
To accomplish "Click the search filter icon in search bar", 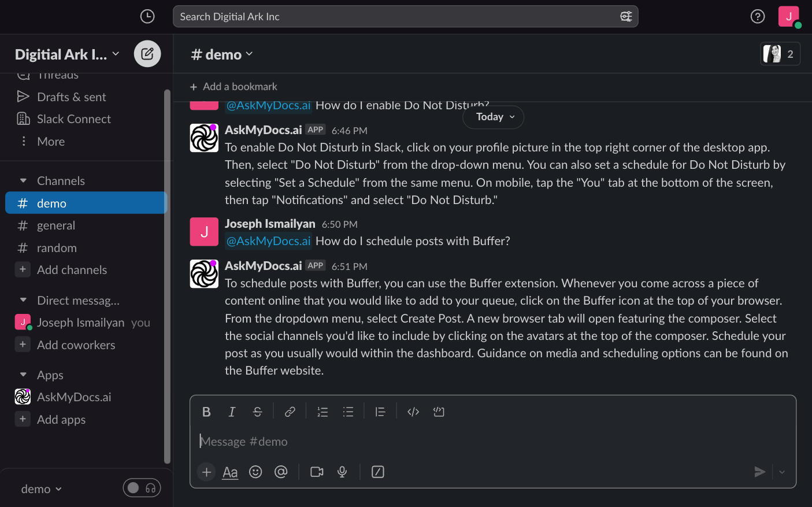I will pos(626,17).
